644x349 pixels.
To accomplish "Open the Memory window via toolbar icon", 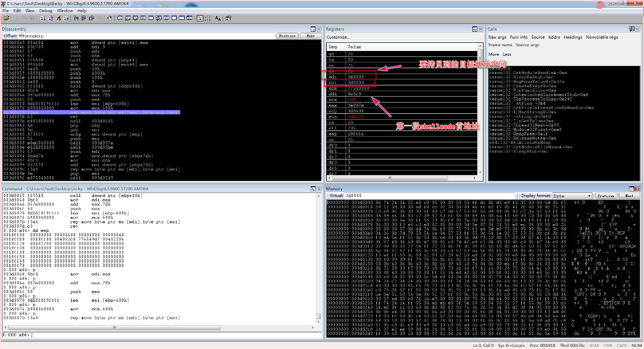I will 151,18.
